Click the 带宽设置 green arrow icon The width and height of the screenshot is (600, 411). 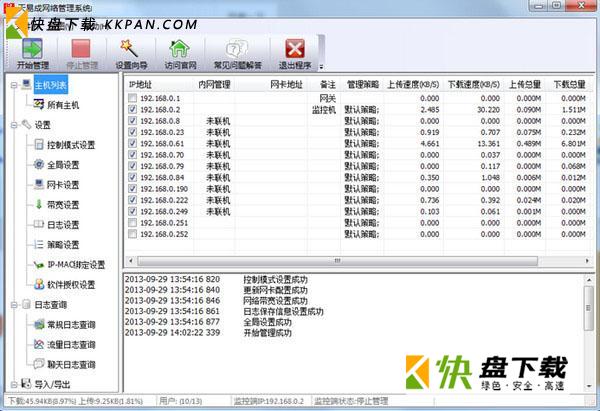tap(39, 204)
